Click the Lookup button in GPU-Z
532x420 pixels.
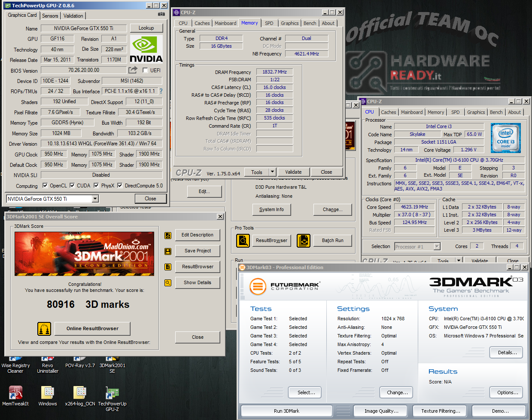point(146,28)
